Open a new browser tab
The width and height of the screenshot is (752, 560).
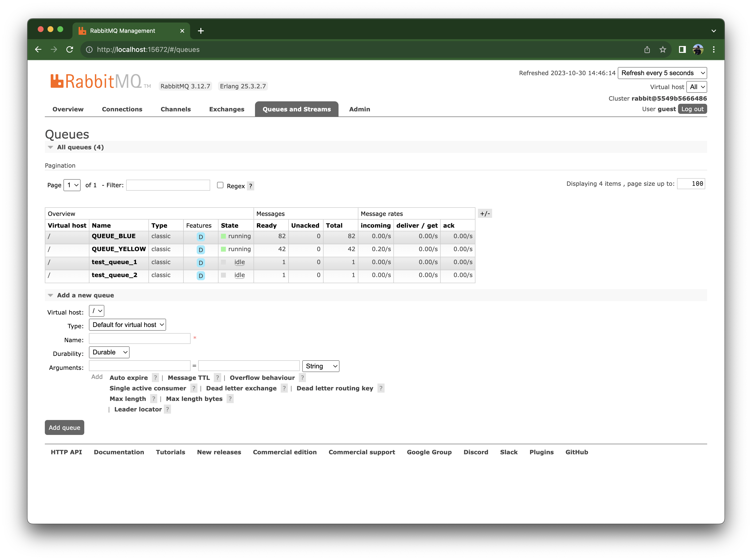[x=201, y=31]
